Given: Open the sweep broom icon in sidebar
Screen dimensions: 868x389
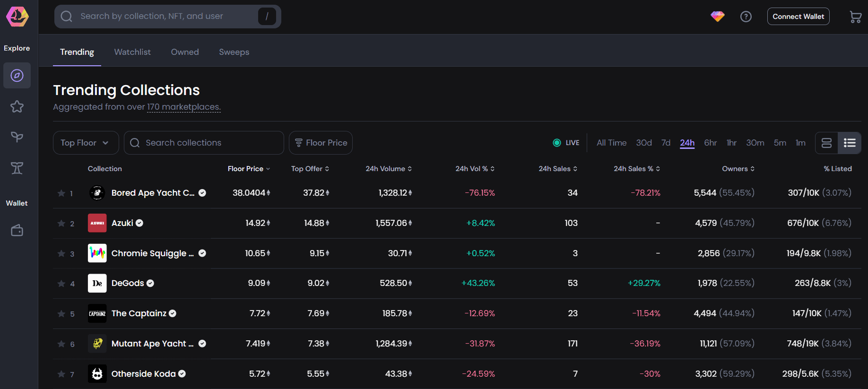Looking at the screenshot, I should (x=17, y=168).
